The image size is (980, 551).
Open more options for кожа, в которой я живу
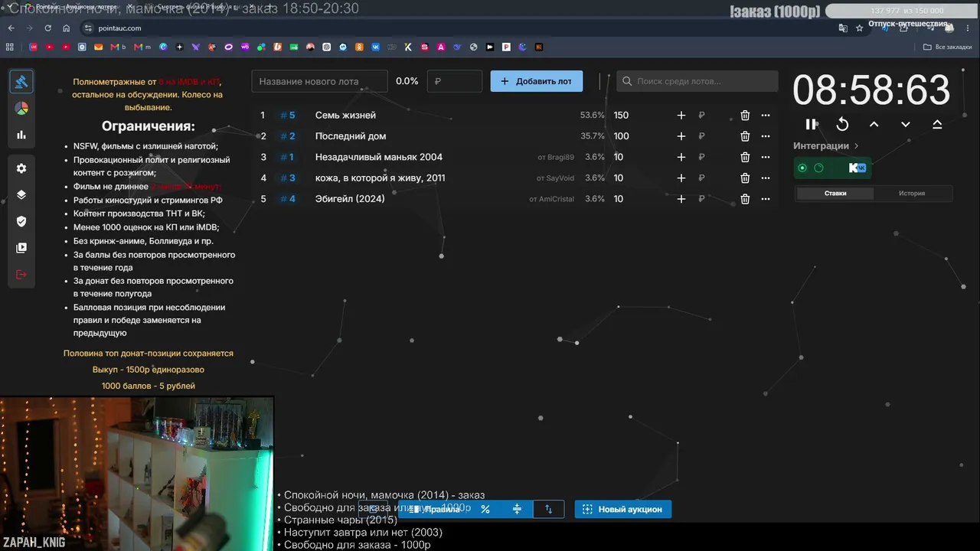766,178
